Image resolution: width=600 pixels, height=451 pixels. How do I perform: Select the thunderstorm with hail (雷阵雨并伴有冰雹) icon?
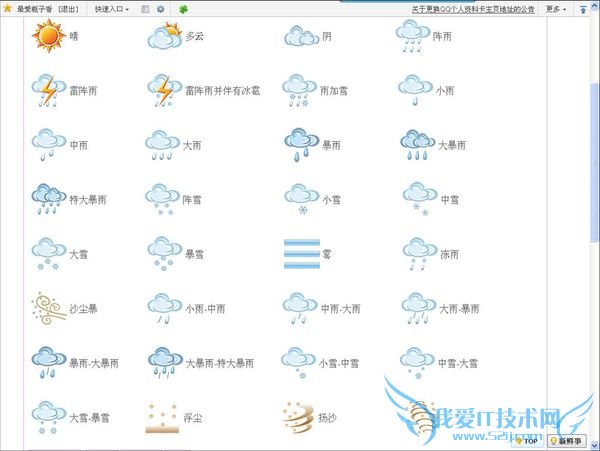[165, 91]
